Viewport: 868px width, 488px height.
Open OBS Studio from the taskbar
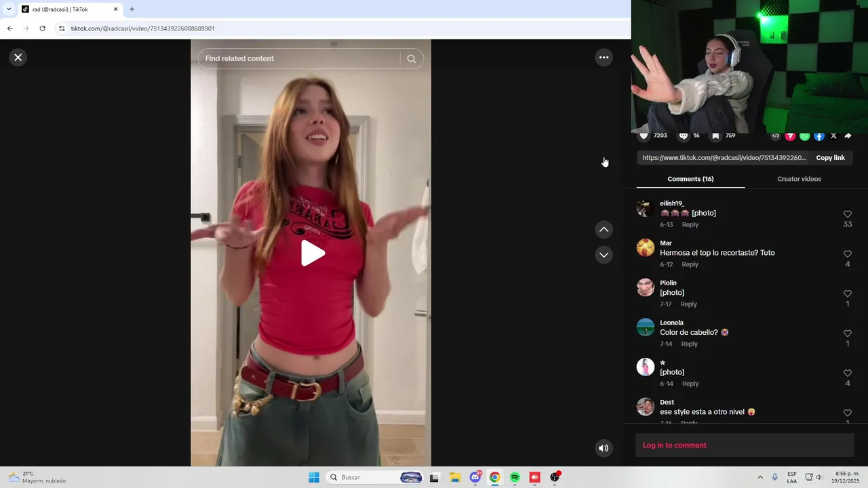555,477
